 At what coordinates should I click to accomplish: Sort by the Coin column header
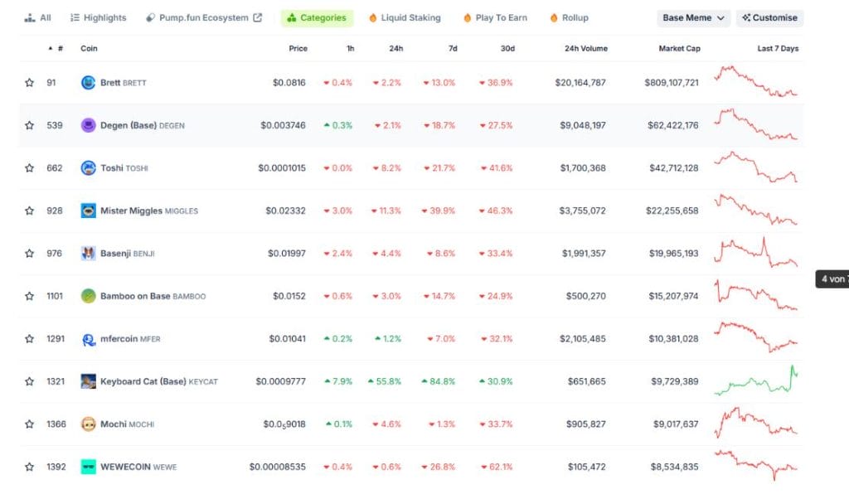(x=89, y=49)
